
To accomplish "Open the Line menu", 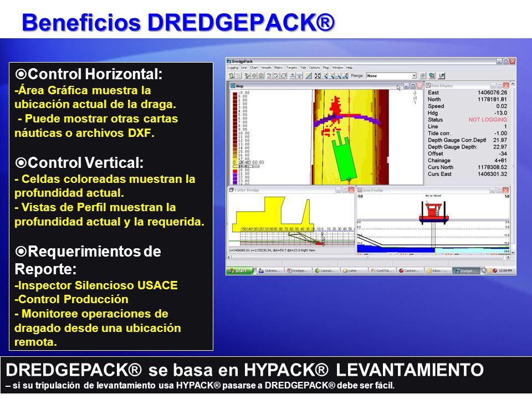I will pyautogui.click(x=244, y=68).
